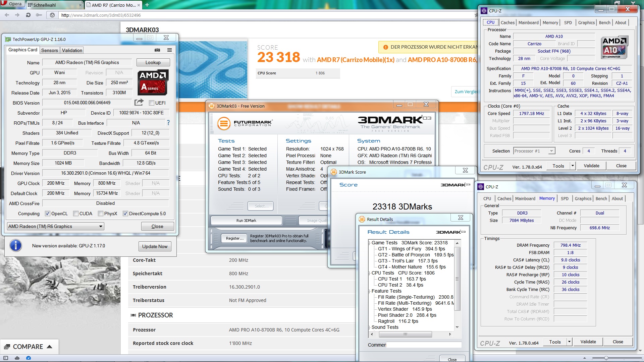The width and height of the screenshot is (644, 362).
Task: Click the Close button in GPU-Z
Action: pyautogui.click(x=157, y=227)
